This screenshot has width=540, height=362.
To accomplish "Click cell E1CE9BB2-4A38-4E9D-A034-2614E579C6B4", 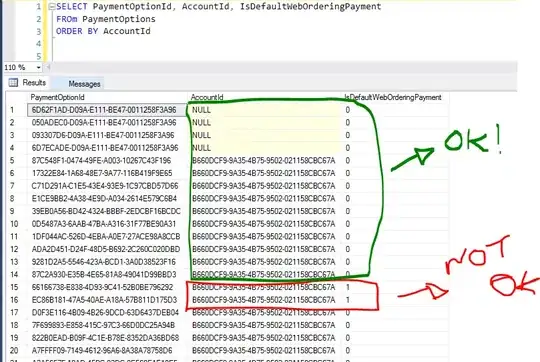I will tap(107, 199).
